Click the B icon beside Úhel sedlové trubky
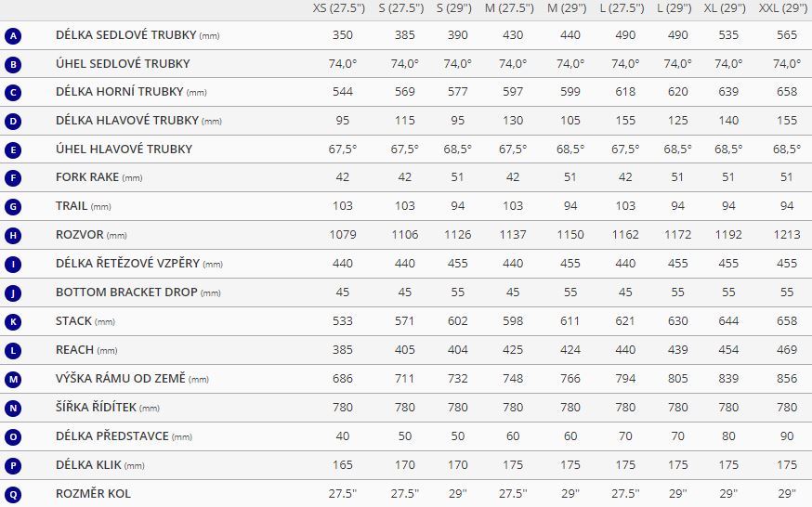Viewport: 812px width, 507px height. tap(13, 65)
